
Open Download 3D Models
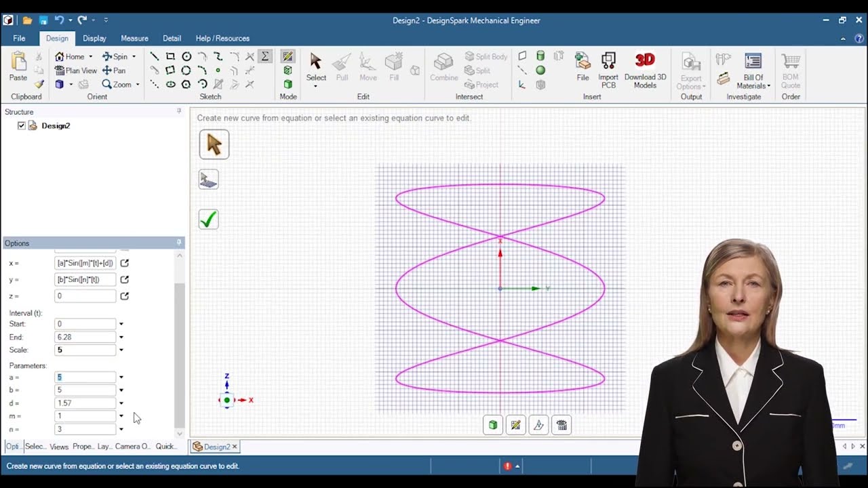645,70
